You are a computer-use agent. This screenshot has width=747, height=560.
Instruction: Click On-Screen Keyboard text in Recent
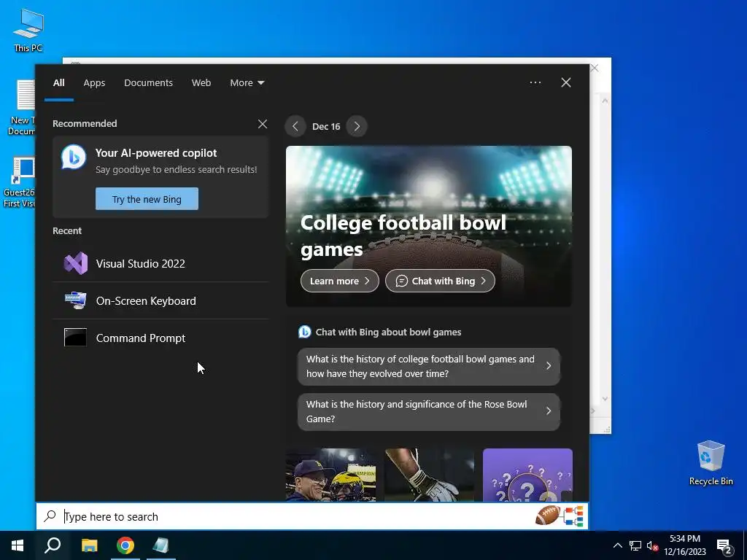click(146, 301)
